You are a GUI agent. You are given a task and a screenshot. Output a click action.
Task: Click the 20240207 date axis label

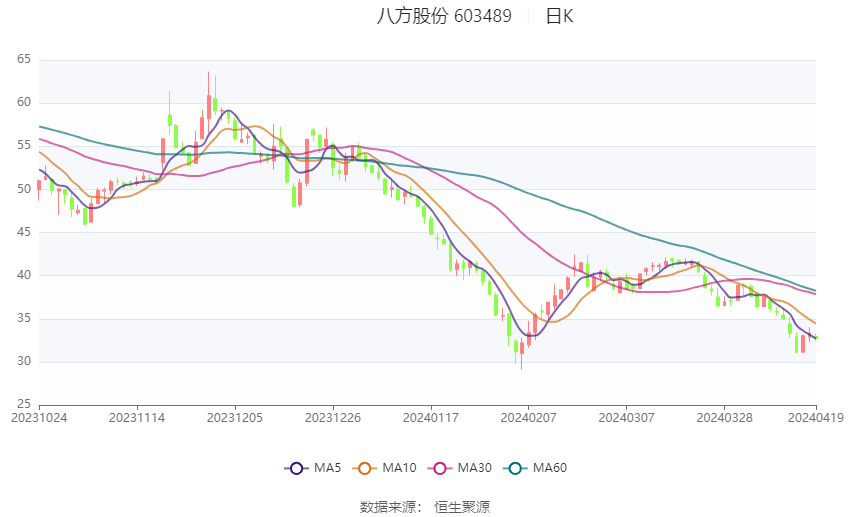529,418
